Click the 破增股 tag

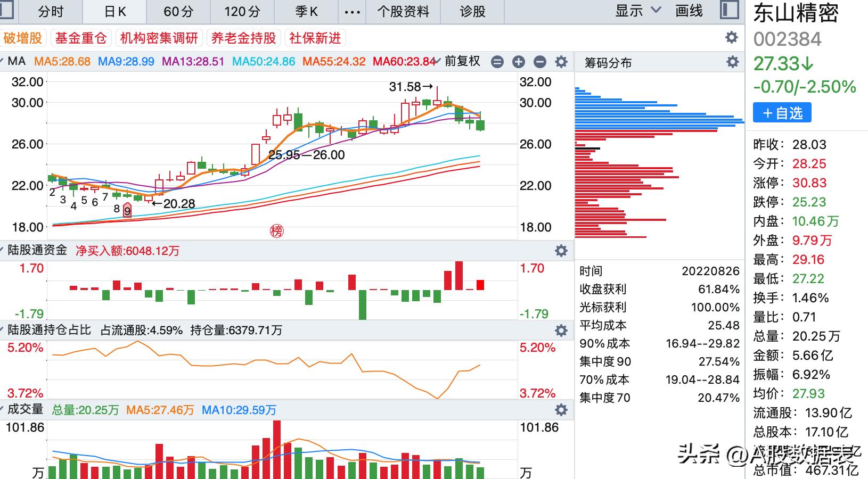point(23,38)
